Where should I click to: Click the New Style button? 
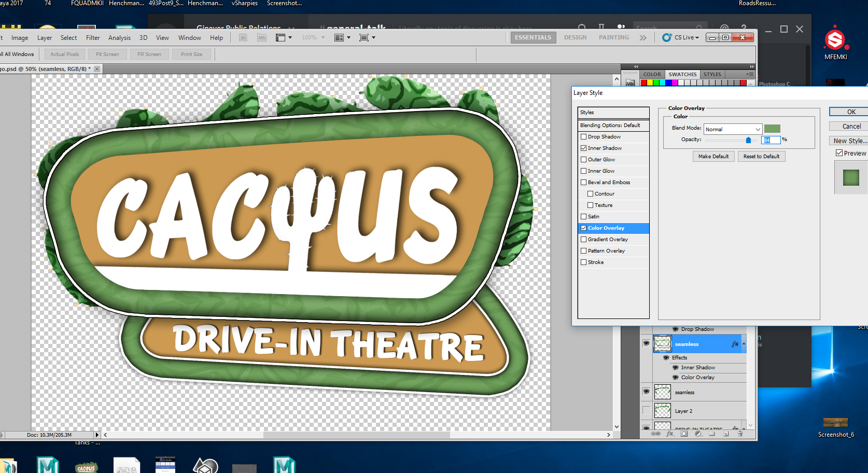[849, 141]
